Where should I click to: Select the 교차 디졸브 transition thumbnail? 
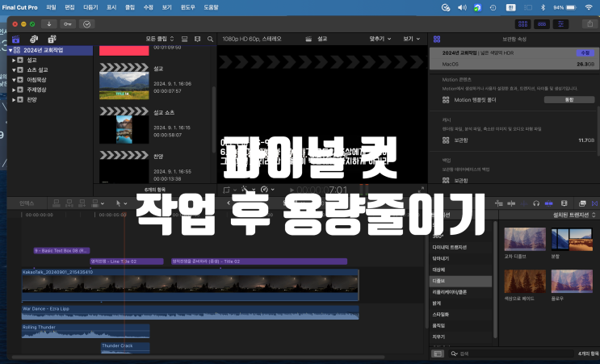click(525, 240)
